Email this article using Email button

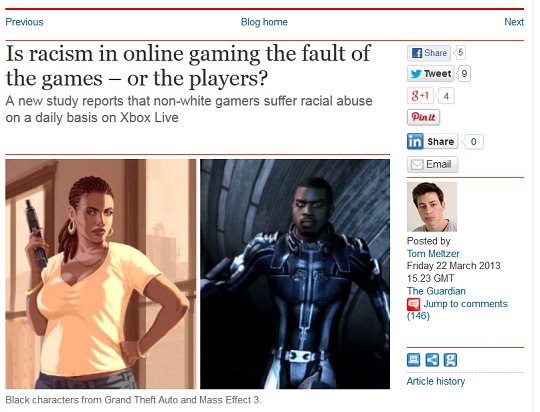(x=433, y=164)
